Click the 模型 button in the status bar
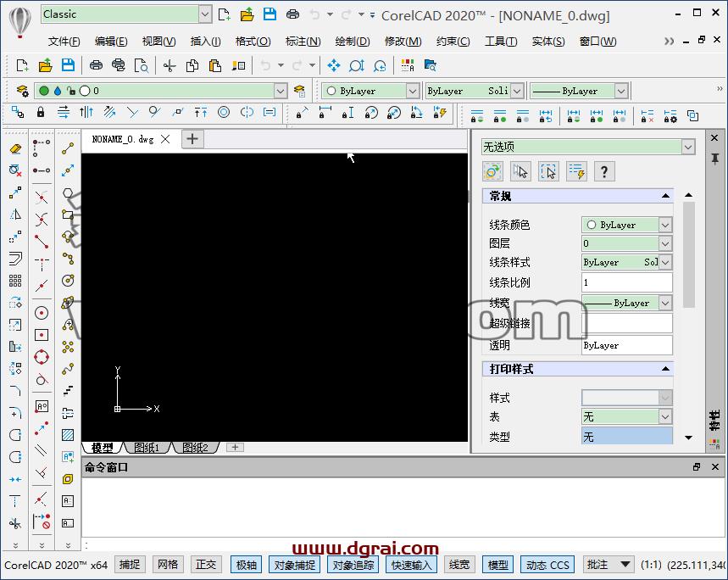 point(498,565)
